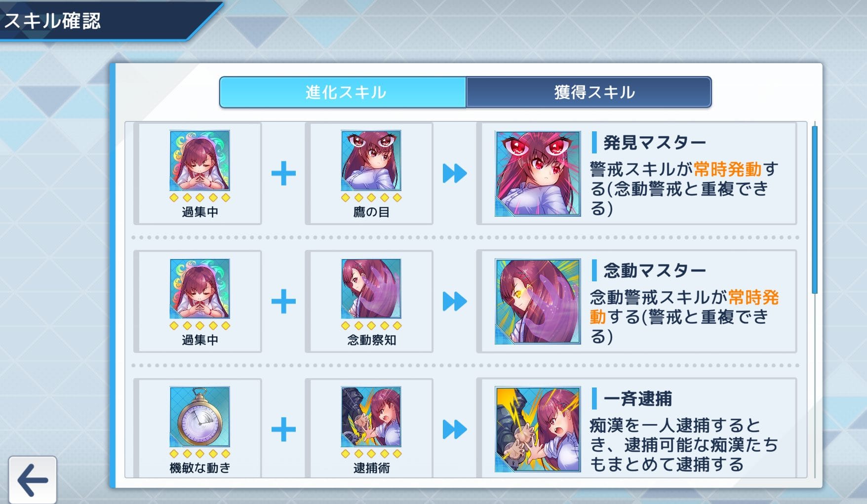Click the 過集中 skill icon in second row
867x504 pixels.
click(x=199, y=289)
